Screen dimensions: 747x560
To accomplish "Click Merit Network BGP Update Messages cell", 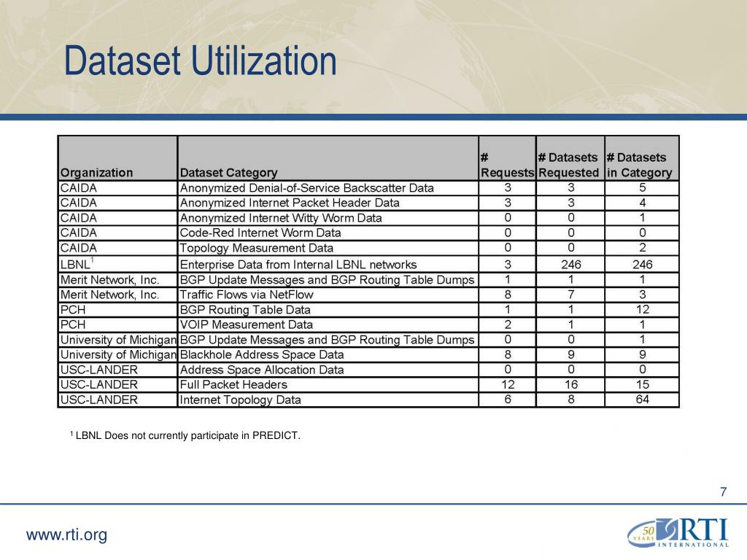I will point(328,280).
